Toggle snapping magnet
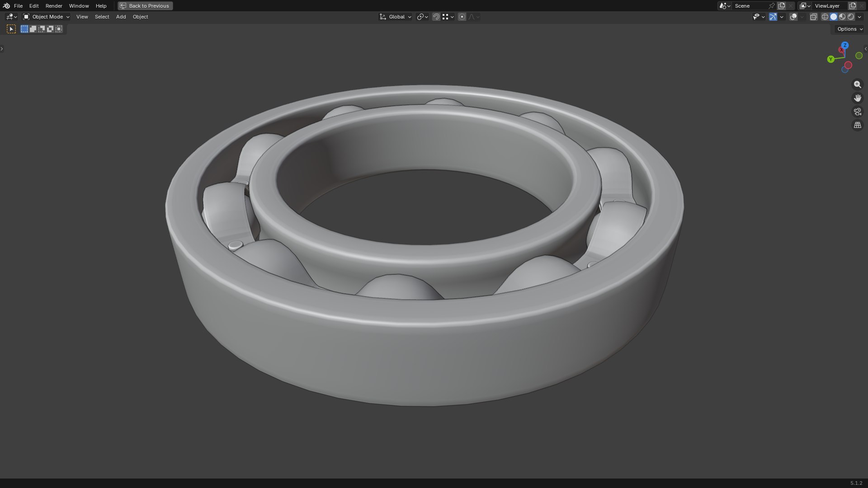 coord(436,17)
